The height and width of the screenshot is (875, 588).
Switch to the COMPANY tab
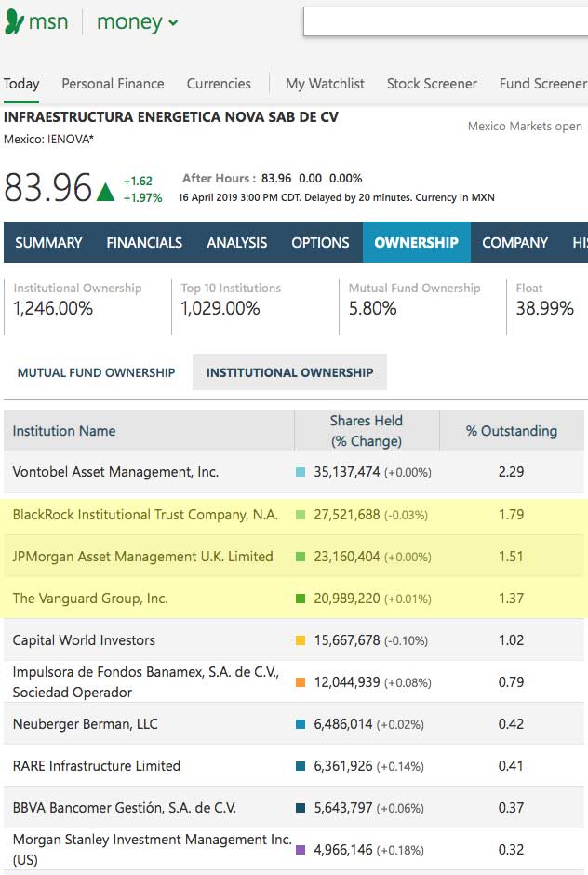click(x=514, y=242)
